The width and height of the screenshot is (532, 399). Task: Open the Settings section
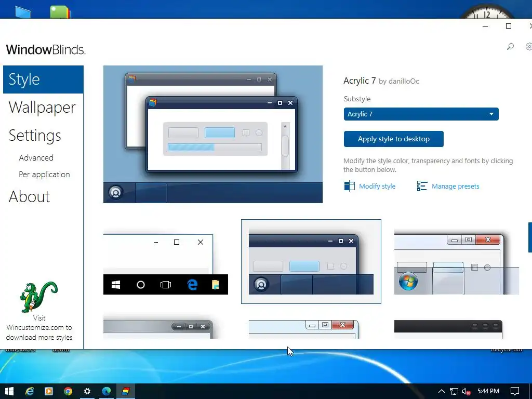(35, 136)
